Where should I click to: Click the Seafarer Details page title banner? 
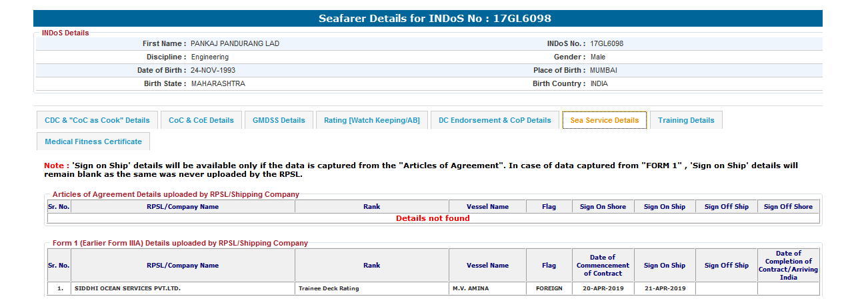[435, 19]
